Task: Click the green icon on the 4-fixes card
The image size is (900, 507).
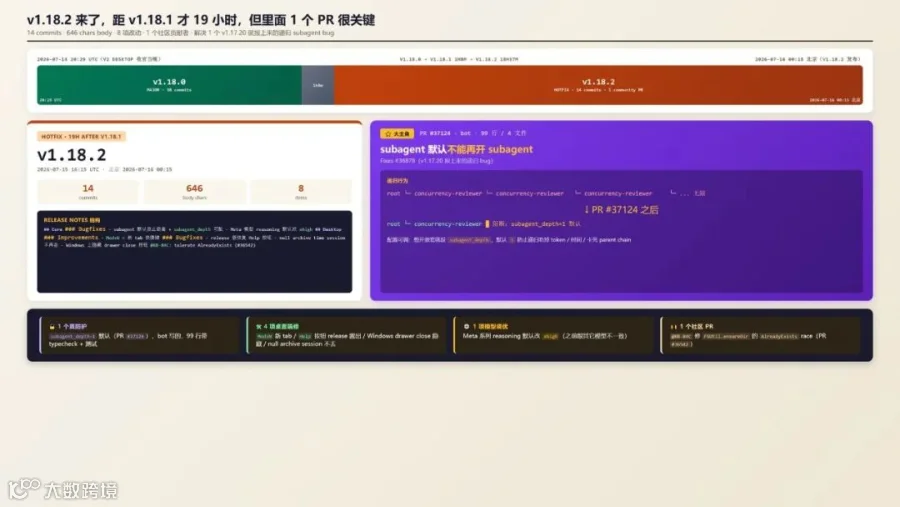Action: [259, 327]
